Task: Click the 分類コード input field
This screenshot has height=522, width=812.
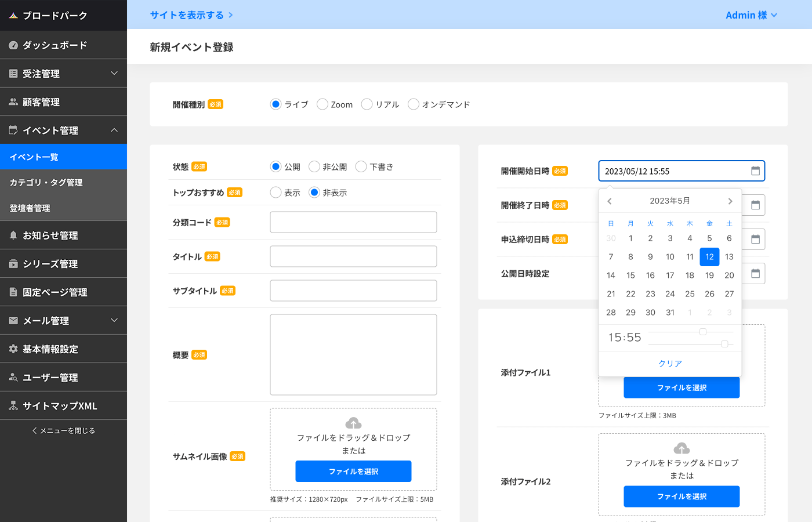Action: (353, 222)
